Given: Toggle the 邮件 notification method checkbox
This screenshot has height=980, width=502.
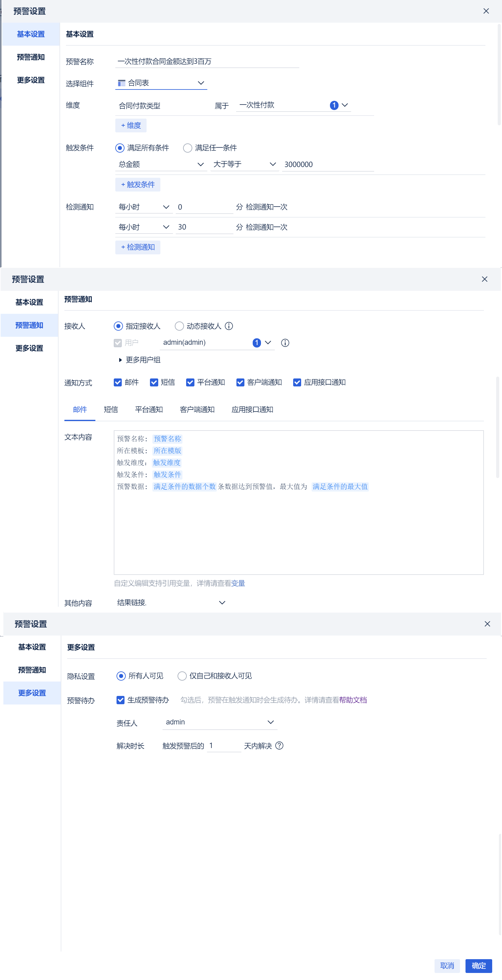Looking at the screenshot, I should 118,382.
